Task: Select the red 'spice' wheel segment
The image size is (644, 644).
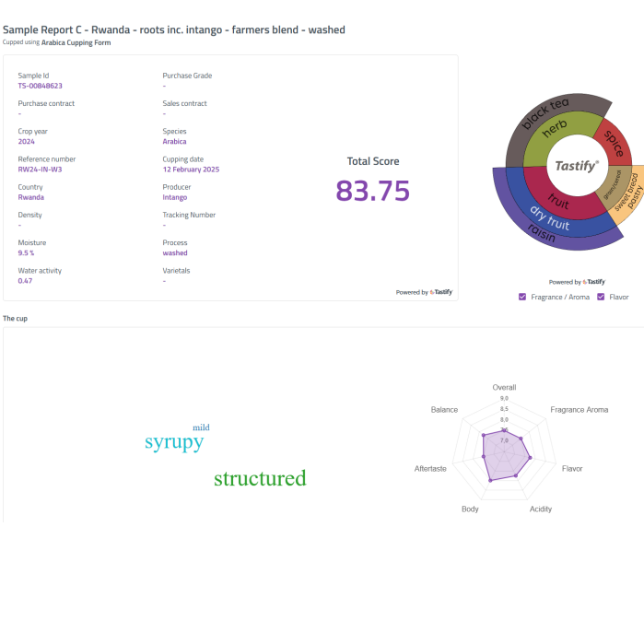Action: tap(615, 143)
